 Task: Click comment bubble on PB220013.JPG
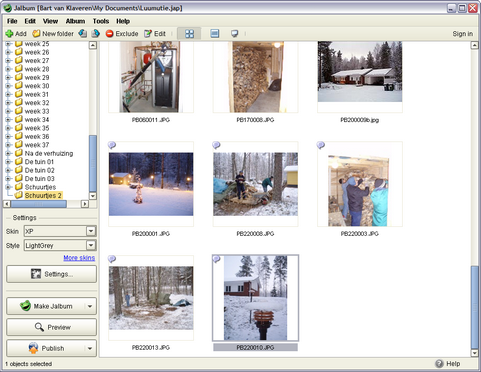point(112,259)
